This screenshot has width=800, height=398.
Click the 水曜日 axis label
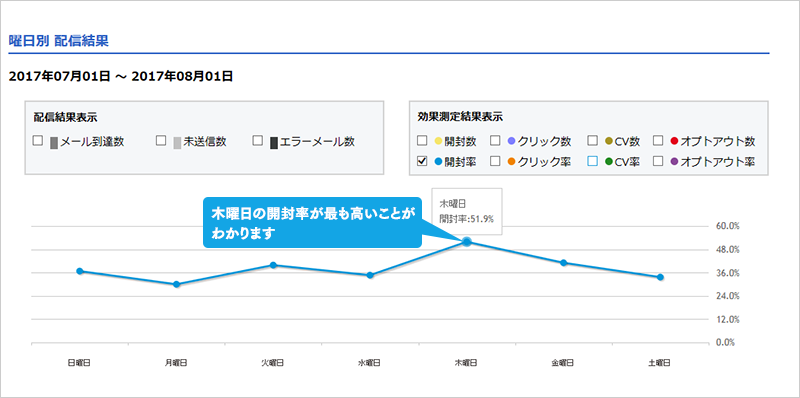coord(369,363)
